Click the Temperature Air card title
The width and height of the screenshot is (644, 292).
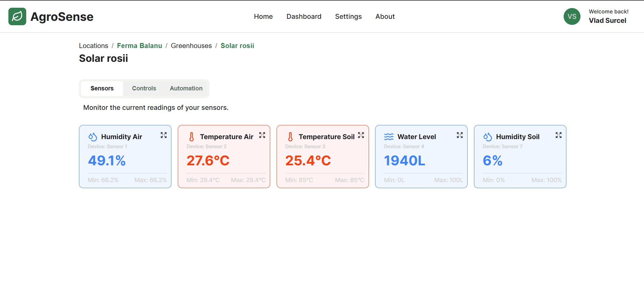pyautogui.click(x=227, y=137)
